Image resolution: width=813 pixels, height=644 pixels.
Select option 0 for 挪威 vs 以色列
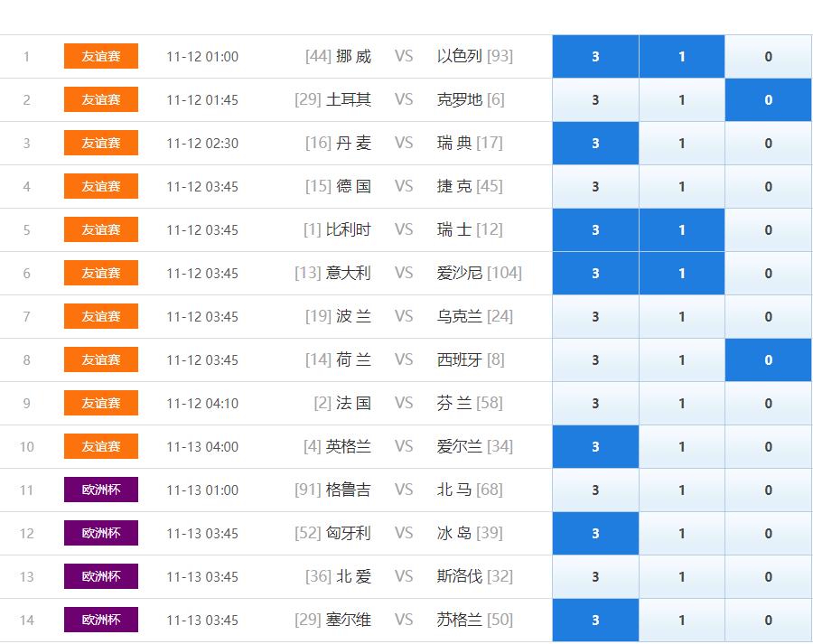[768, 56]
